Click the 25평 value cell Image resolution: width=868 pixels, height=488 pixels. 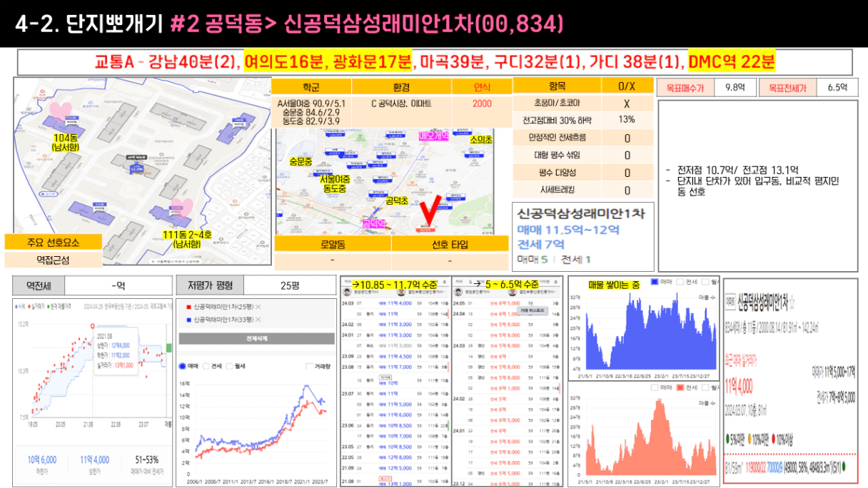[x=290, y=285]
